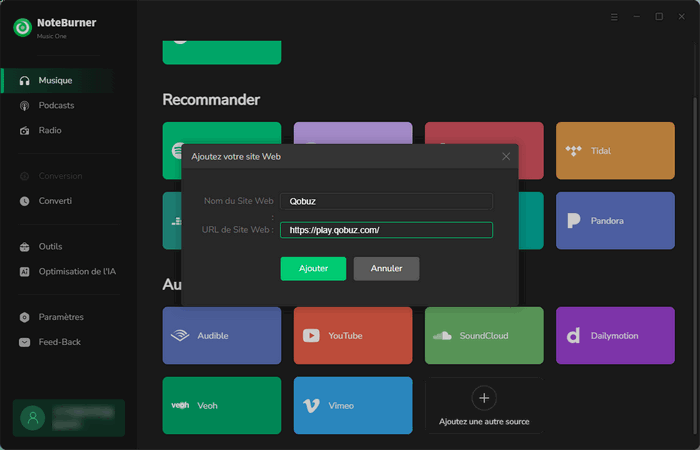The height and width of the screenshot is (450, 700).
Task: Open the Outils page
Action: [50, 246]
